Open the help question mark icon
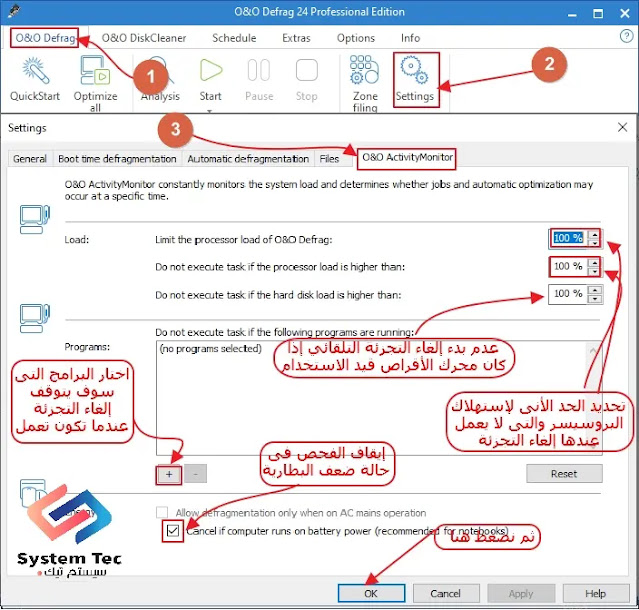The height and width of the screenshot is (610, 639). (626, 36)
